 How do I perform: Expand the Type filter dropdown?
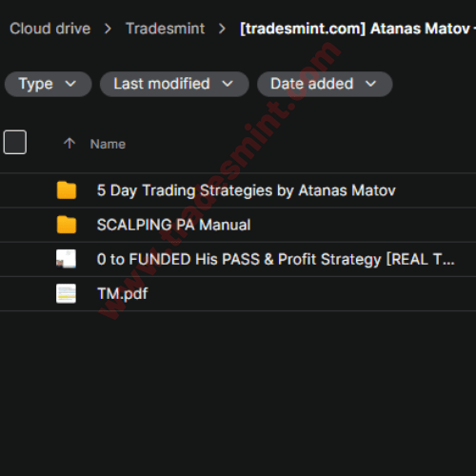click(48, 84)
